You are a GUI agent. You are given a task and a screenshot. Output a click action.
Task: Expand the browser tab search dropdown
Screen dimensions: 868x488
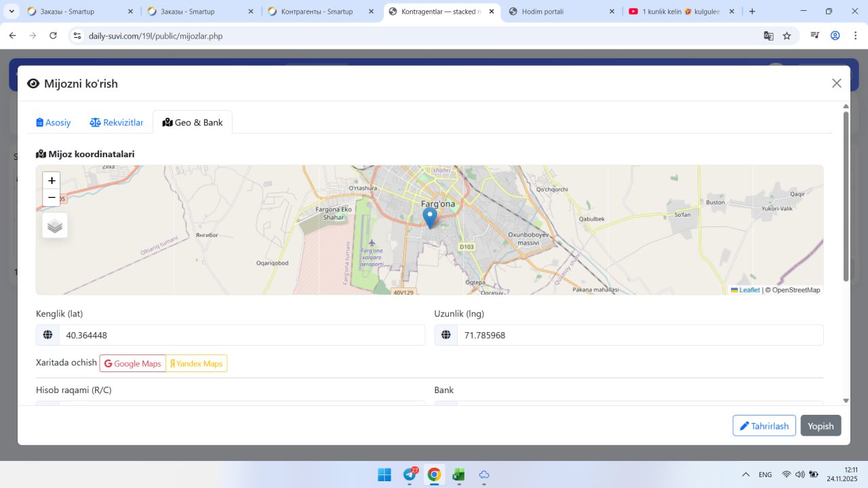12,12
